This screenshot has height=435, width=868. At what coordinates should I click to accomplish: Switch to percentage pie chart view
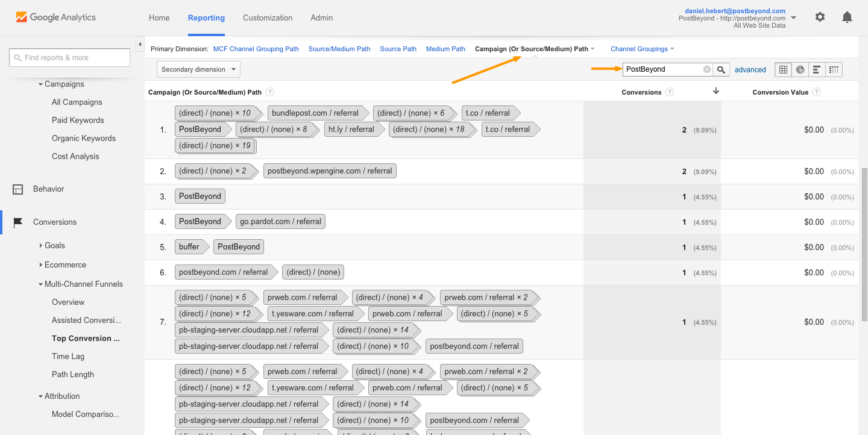[x=800, y=69]
